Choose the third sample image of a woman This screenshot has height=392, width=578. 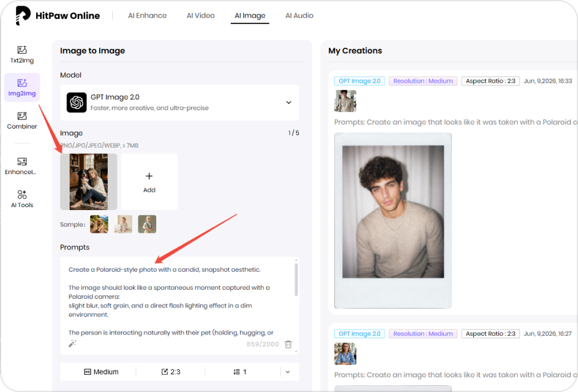(x=147, y=224)
